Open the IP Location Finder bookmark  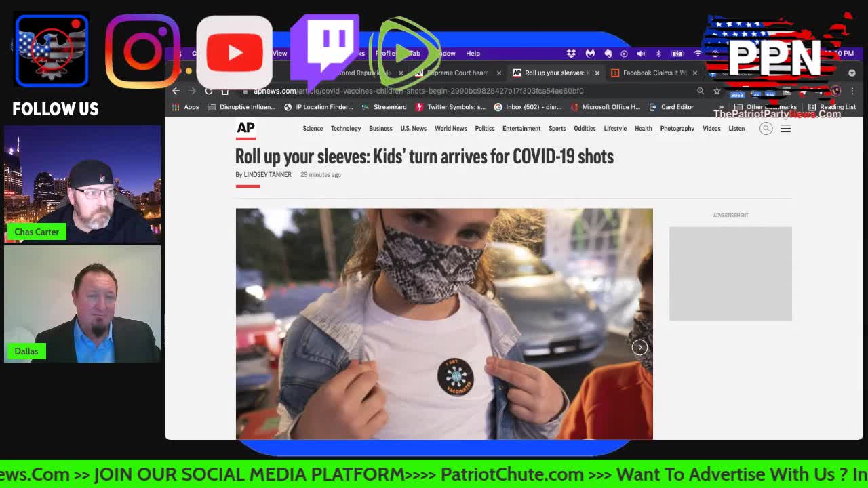click(x=319, y=107)
